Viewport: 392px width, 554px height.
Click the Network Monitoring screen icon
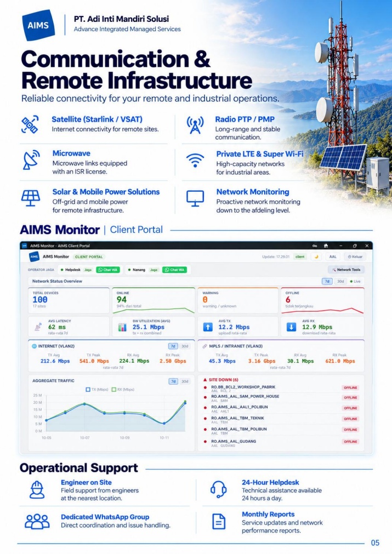pyautogui.click(x=195, y=198)
